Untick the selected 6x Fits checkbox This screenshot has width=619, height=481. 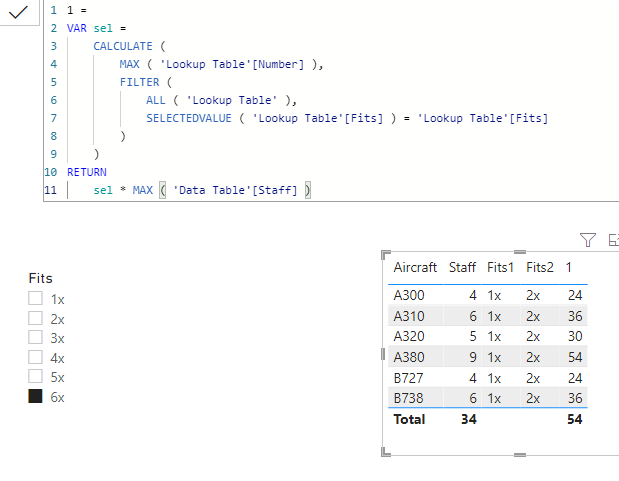tap(36, 396)
